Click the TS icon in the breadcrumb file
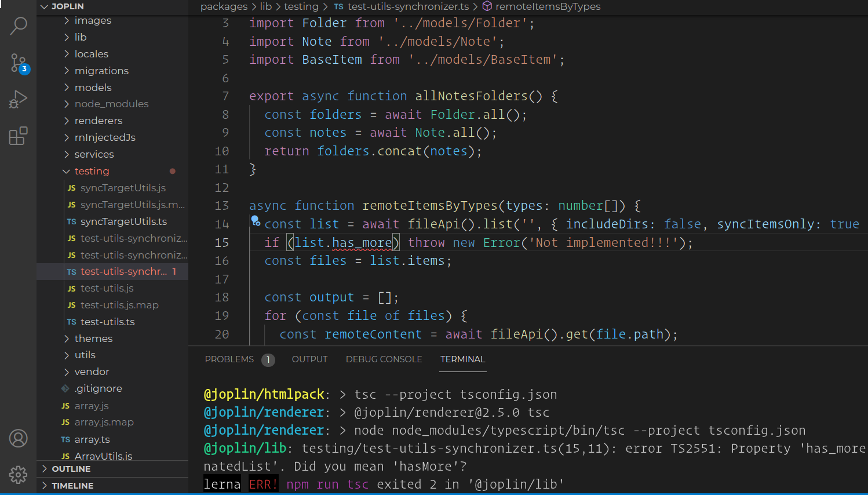 pos(339,7)
